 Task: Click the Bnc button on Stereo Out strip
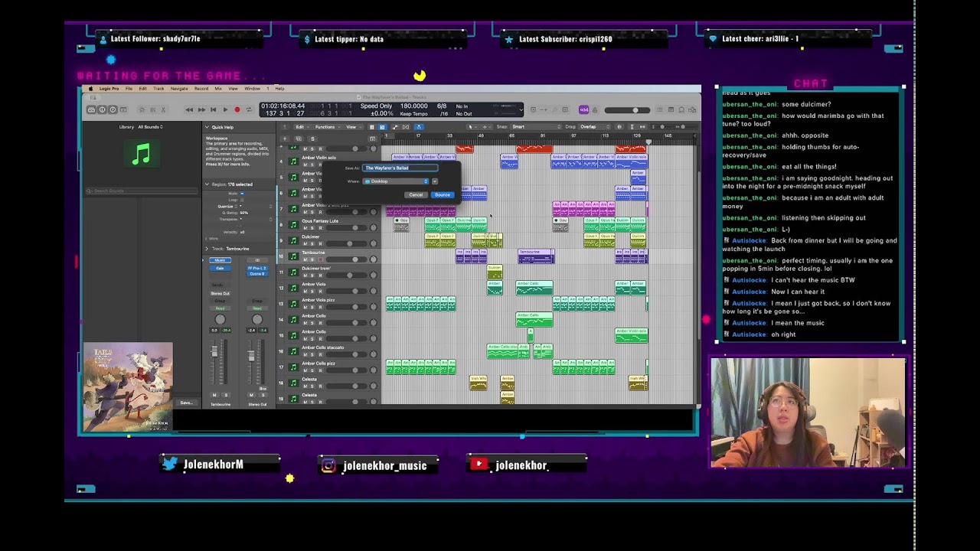pyautogui.click(x=263, y=389)
